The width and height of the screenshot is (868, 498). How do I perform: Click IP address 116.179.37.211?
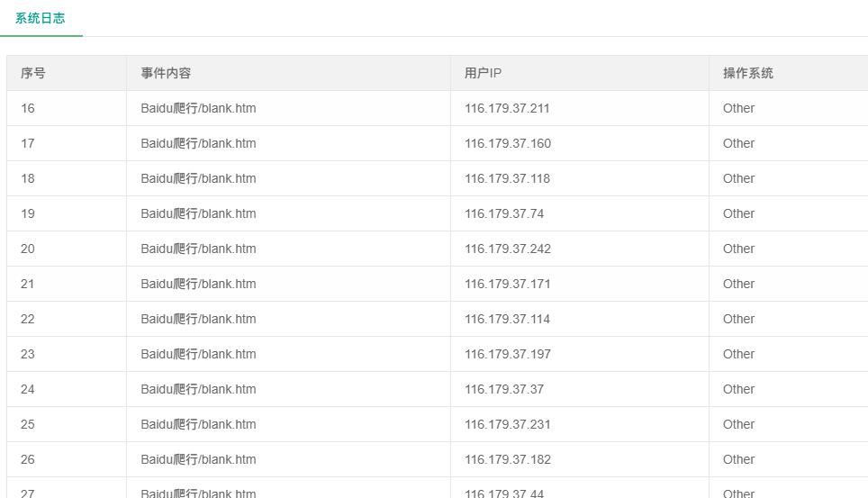[x=507, y=108]
